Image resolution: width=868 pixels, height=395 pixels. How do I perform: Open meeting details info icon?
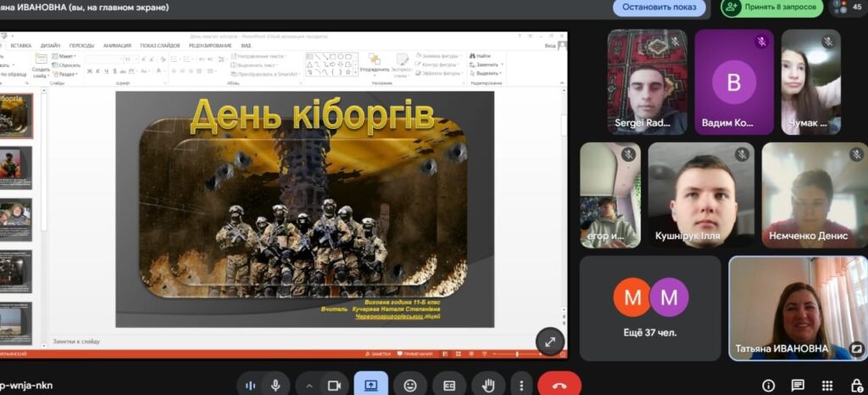[769, 386]
